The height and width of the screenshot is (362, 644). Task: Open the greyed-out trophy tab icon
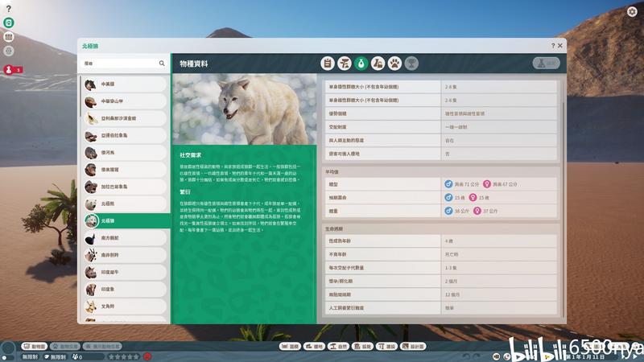(411, 64)
